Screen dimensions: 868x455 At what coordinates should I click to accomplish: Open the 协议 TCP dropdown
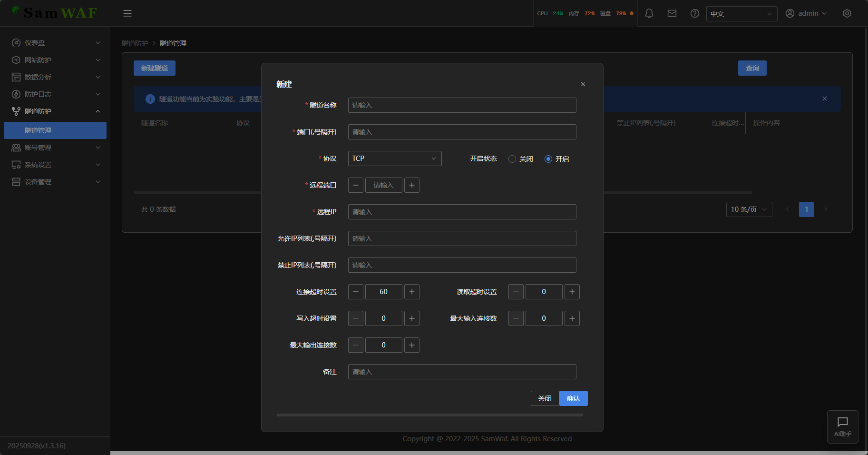coord(394,158)
